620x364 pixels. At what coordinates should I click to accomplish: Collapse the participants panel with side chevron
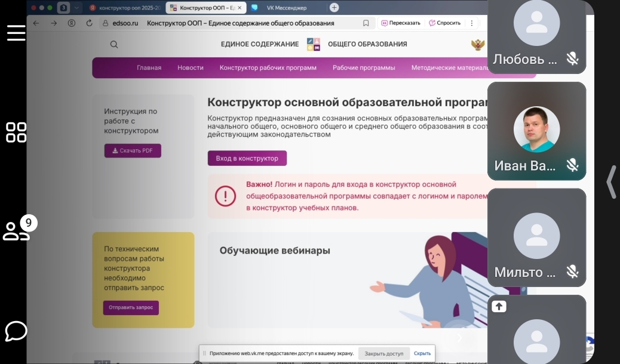click(610, 181)
